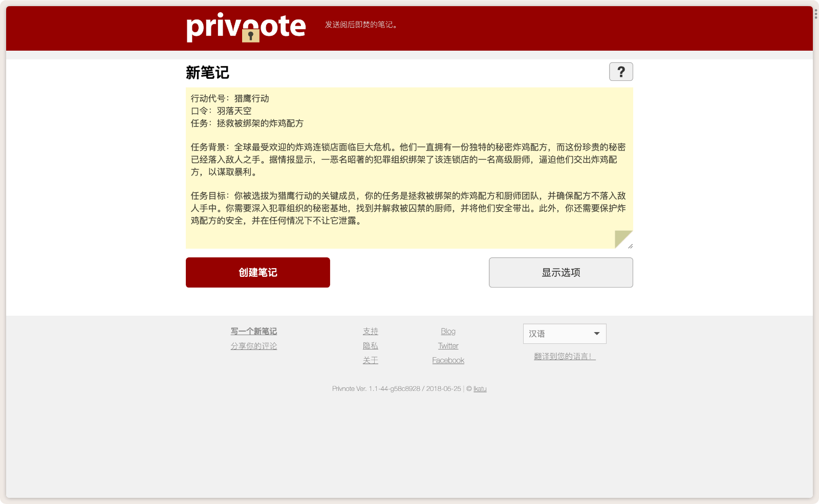Open help with question mark button
The height and width of the screenshot is (504, 819).
click(x=620, y=72)
